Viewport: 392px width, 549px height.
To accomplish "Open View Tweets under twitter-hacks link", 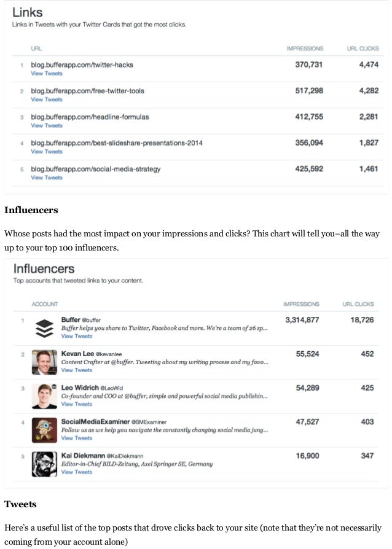I will [x=47, y=74].
